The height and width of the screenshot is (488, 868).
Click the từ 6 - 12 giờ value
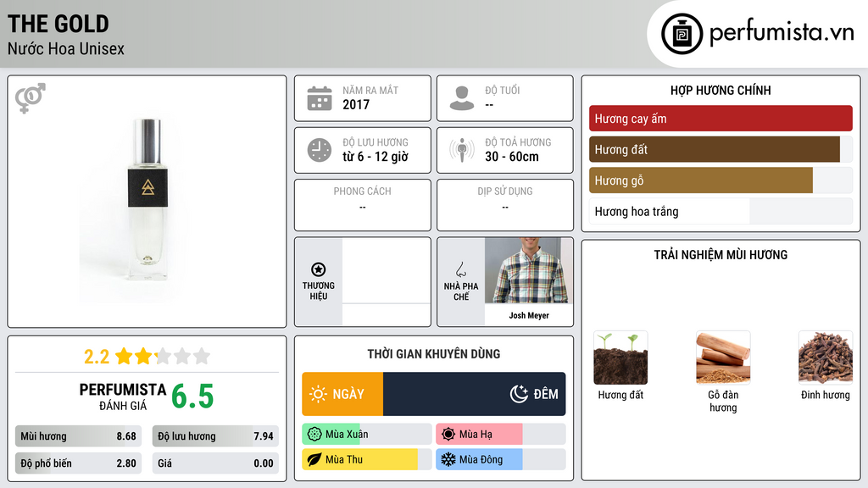(x=376, y=157)
